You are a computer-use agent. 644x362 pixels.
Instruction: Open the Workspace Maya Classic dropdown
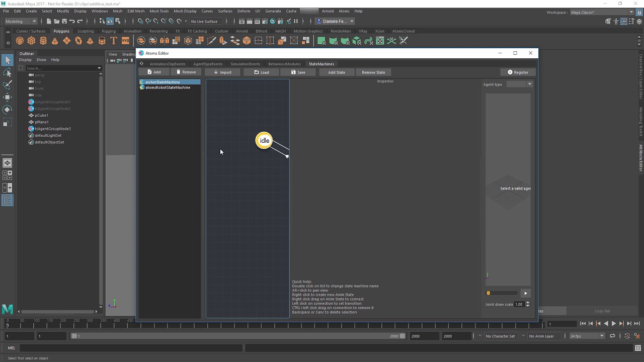pos(602,12)
